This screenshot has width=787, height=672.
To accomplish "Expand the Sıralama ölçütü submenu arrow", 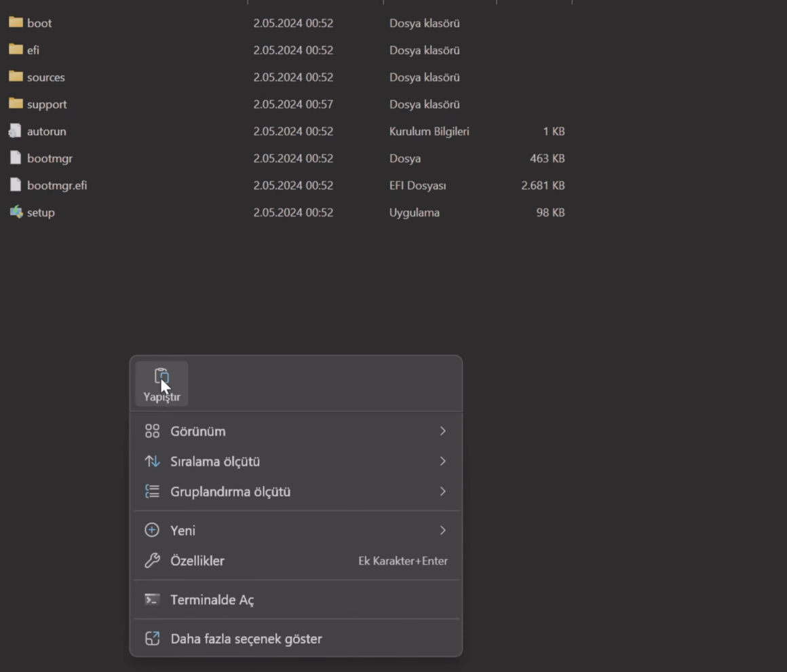I will [x=442, y=462].
